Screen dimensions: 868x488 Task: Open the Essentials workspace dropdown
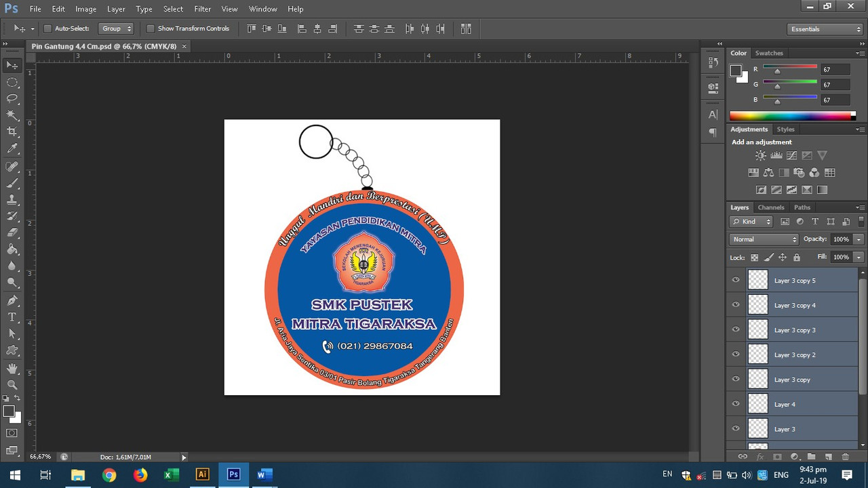coord(825,29)
